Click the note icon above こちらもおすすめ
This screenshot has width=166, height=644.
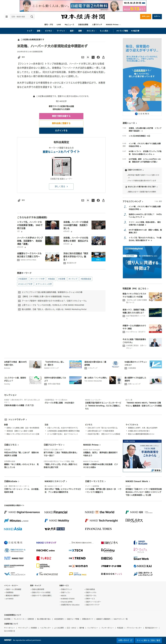(x=88, y=200)
